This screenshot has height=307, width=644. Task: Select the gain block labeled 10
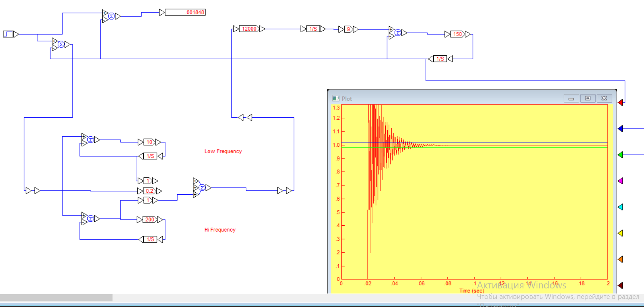(x=149, y=142)
